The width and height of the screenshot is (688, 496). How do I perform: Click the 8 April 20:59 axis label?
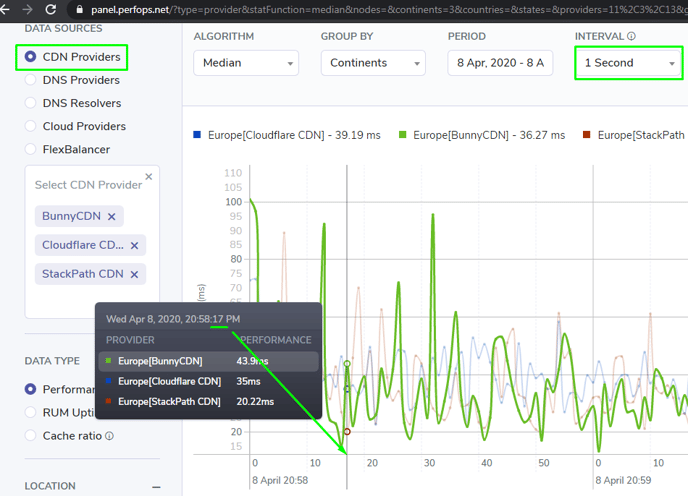click(x=623, y=480)
